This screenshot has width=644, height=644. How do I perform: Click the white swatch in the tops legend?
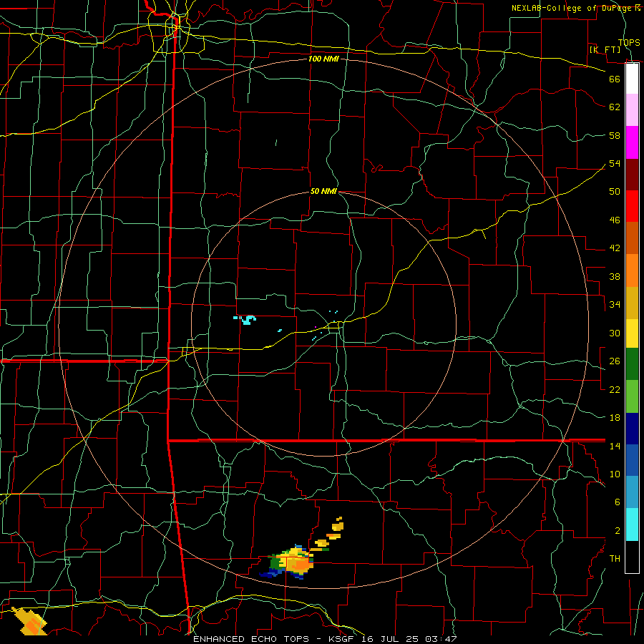click(x=632, y=79)
